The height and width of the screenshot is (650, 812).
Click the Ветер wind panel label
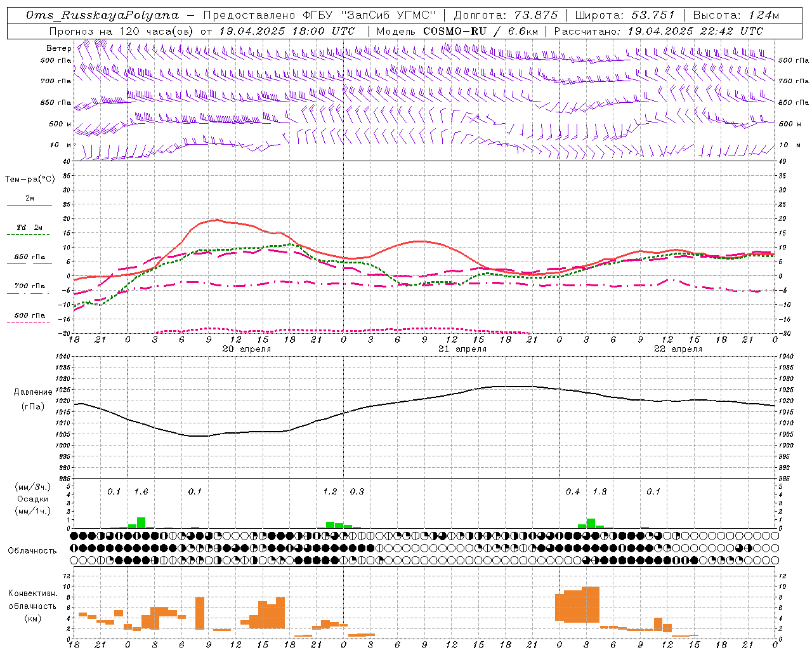click(58, 48)
